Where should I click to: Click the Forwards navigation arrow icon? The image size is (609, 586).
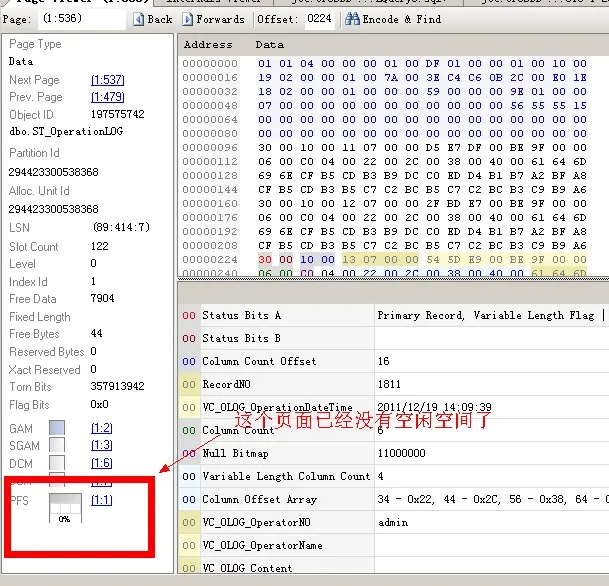[187, 19]
